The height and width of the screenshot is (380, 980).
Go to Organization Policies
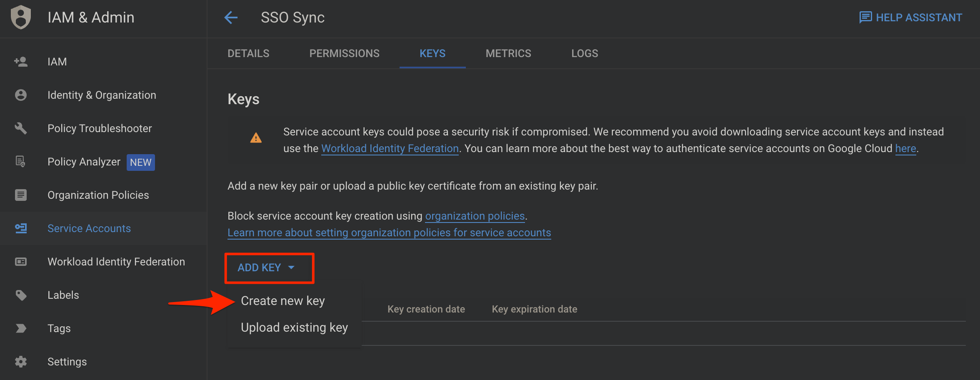98,195
